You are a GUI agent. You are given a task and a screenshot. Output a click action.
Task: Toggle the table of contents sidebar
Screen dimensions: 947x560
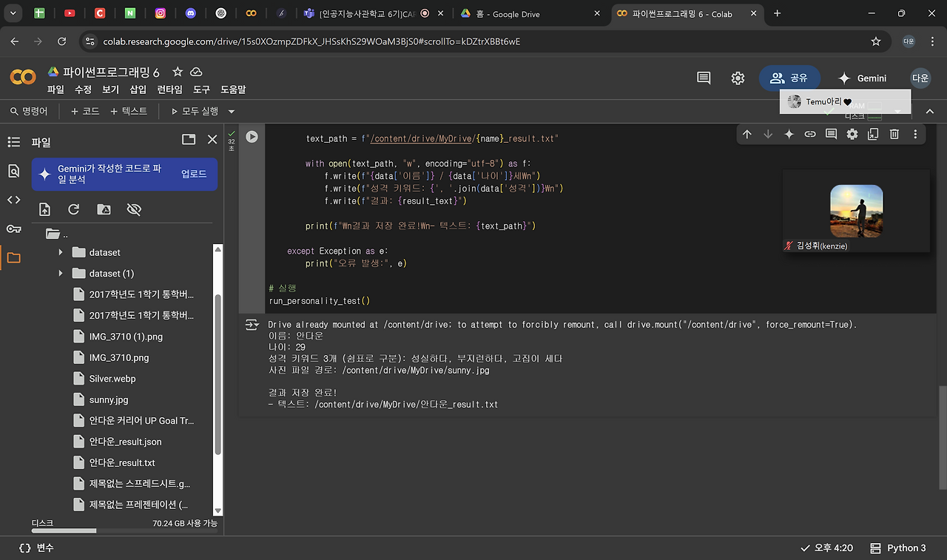coord(13,142)
